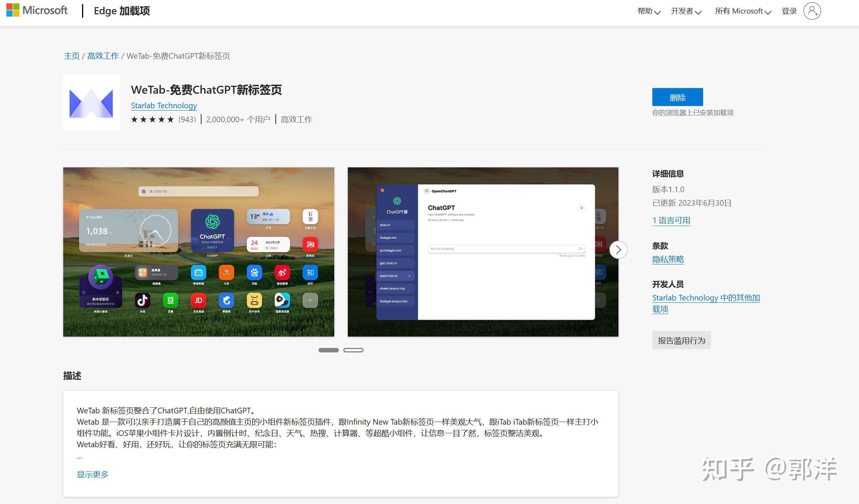Expand the 开发者 dropdown
Viewport: 859px width, 504px height.
coord(686,11)
